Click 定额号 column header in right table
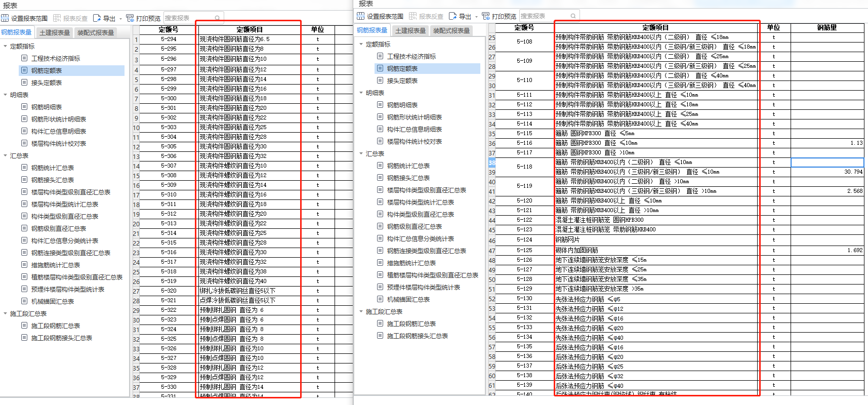This screenshot has height=405, width=868. (x=524, y=28)
